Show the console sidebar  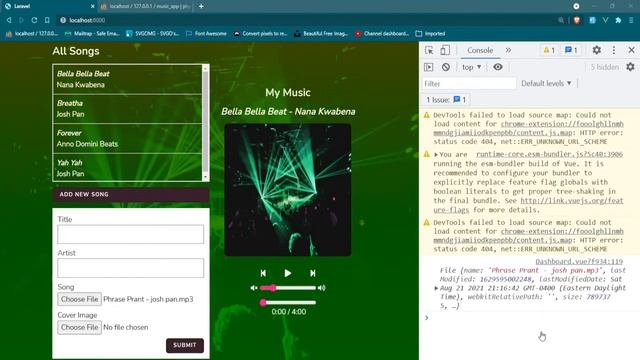click(429, 67)
